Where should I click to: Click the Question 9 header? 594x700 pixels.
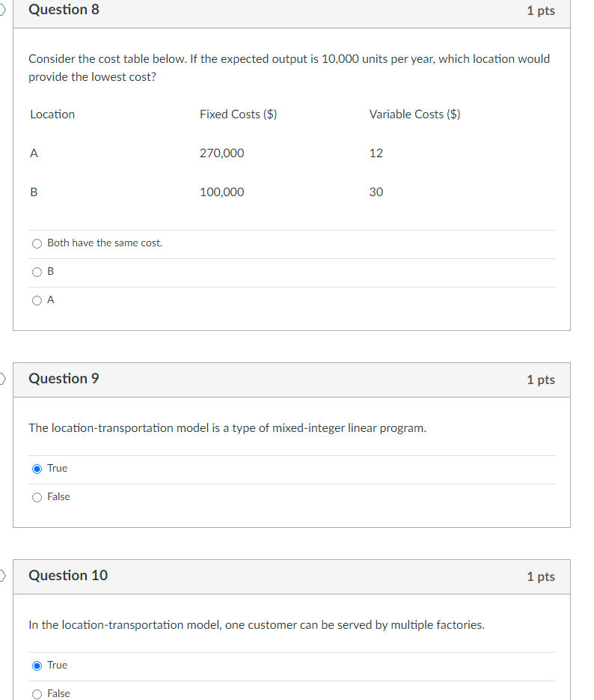pos(64,379)
